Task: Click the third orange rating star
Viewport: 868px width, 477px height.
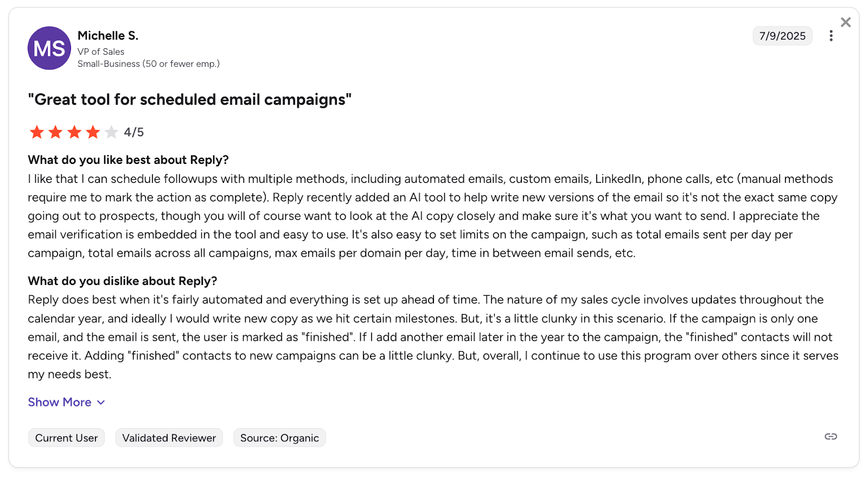Action: [74, 132]
